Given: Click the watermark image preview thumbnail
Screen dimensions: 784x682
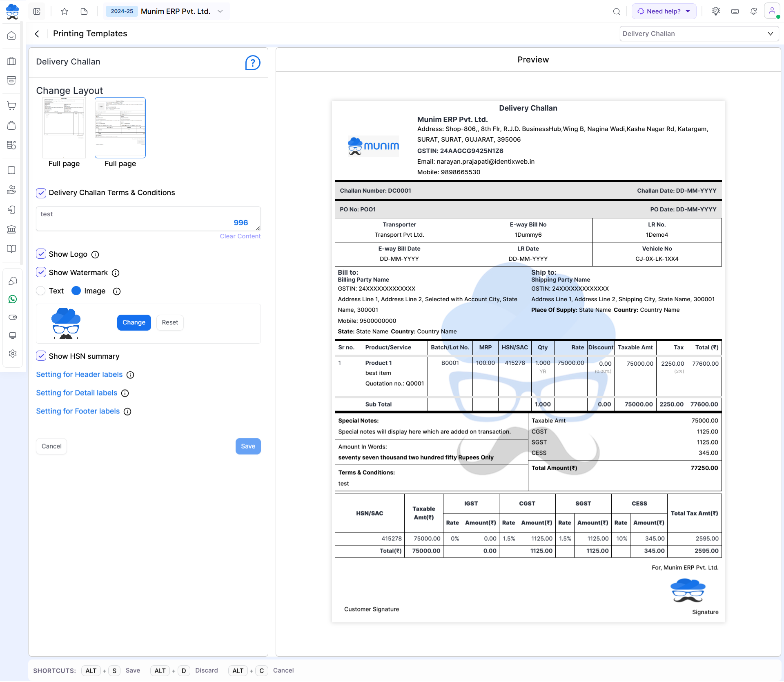Looking at the screenshot, I should (66, 324).
